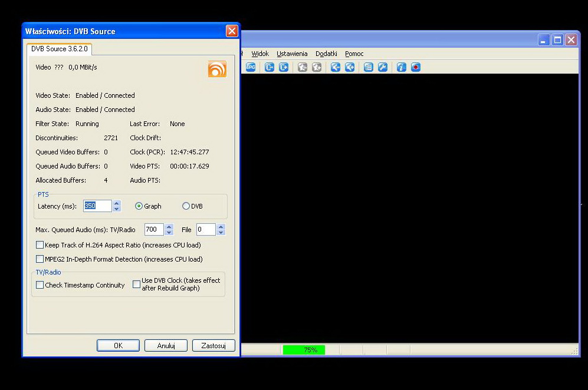The width and height of the screenshot is (588, 390).
Task: Open the channel list icon in toolbar
Action: [369, 67]
